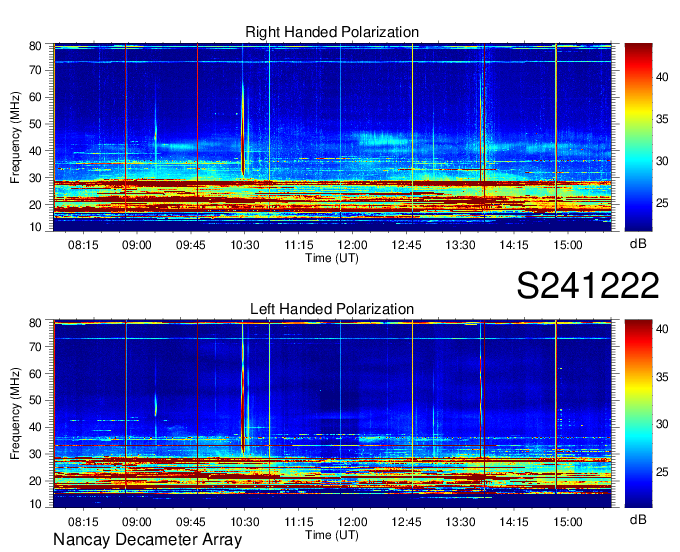Click 14:15 tick under Right Handed plot
The width and height of the screenshot is (680, 552).
(514, 245)
